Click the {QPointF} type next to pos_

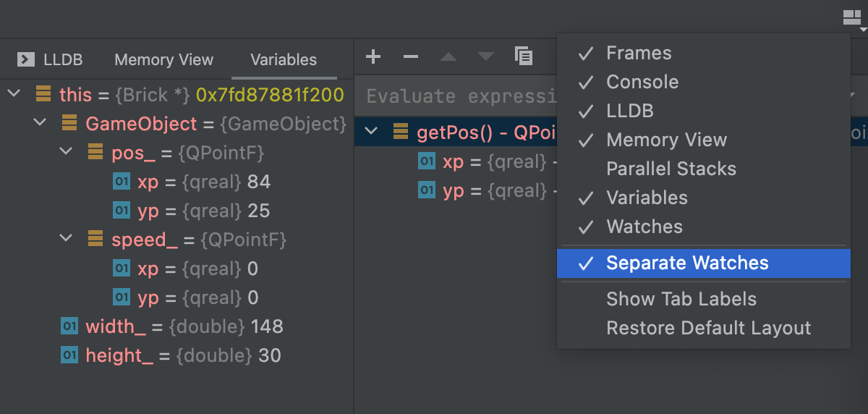pyautogui.click(x=223, y=153)
